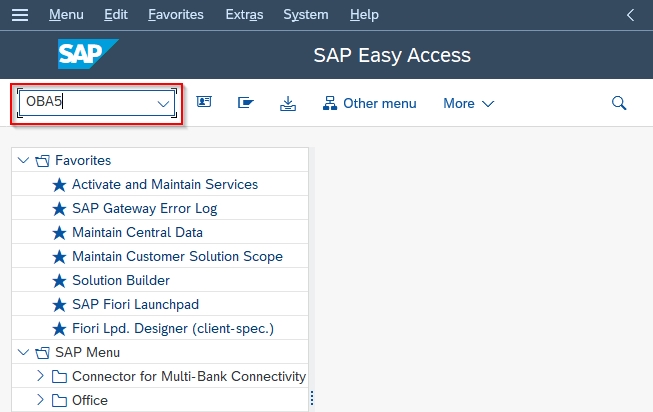The height and width of the screenshot is (412, 653).
Task: Open the Extras menu
Action: (244, 15)
